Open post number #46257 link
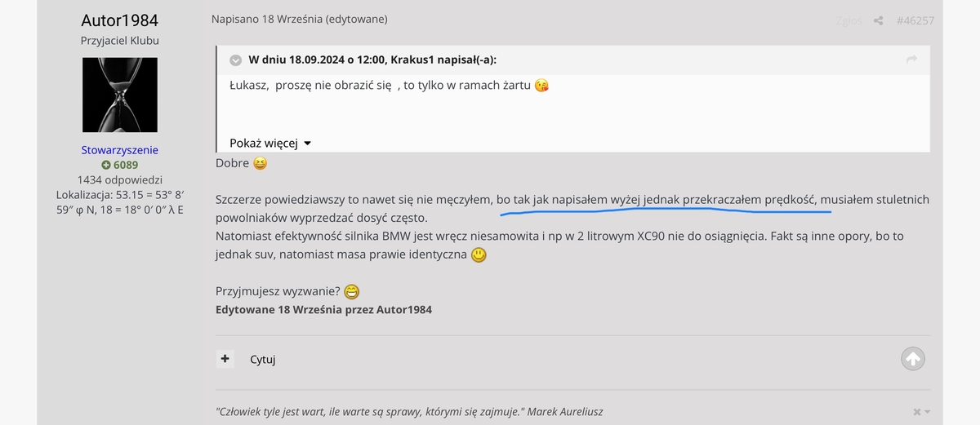Viewport: 980px width, 425px height. point(915,20)
